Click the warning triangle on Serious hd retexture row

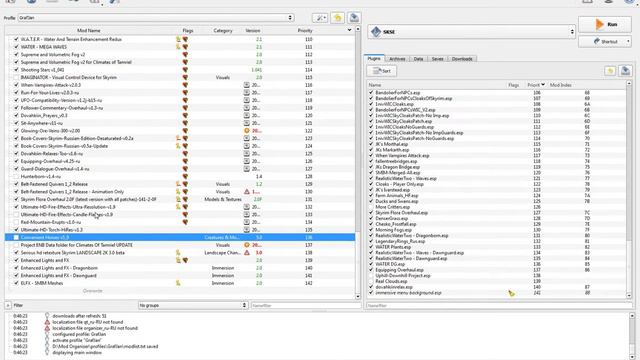point(247,253)
